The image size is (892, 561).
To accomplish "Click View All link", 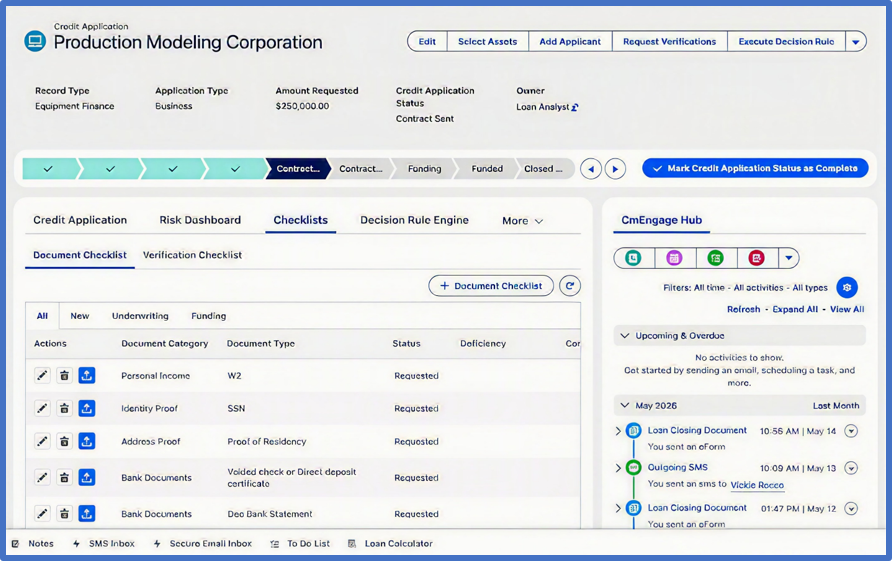I will (847, 310).
